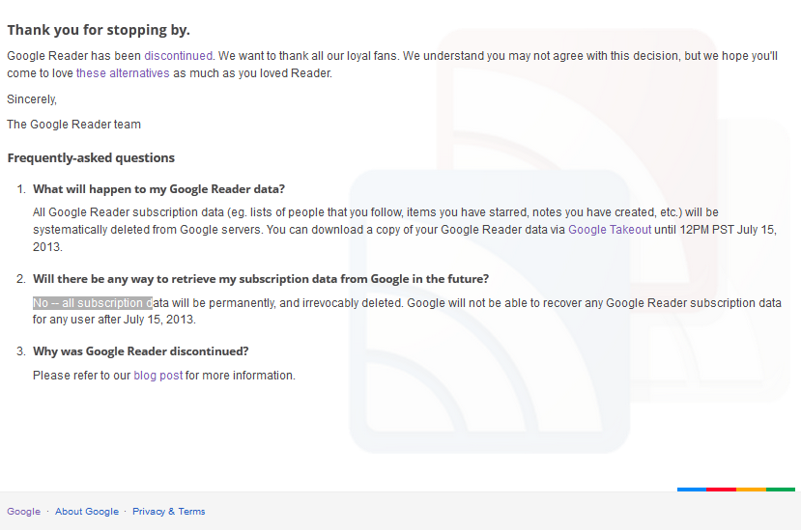Image resolution: width=801 pixels, height=532 pixels.
Task: Click 'Why was Google Reader discontinued?' question
Action: (141, 351)
